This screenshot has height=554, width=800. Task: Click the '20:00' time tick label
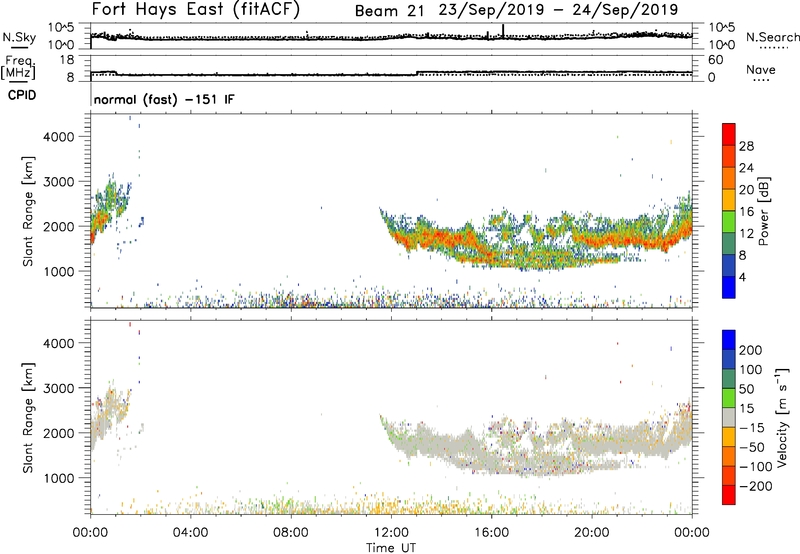click(591, 533)
